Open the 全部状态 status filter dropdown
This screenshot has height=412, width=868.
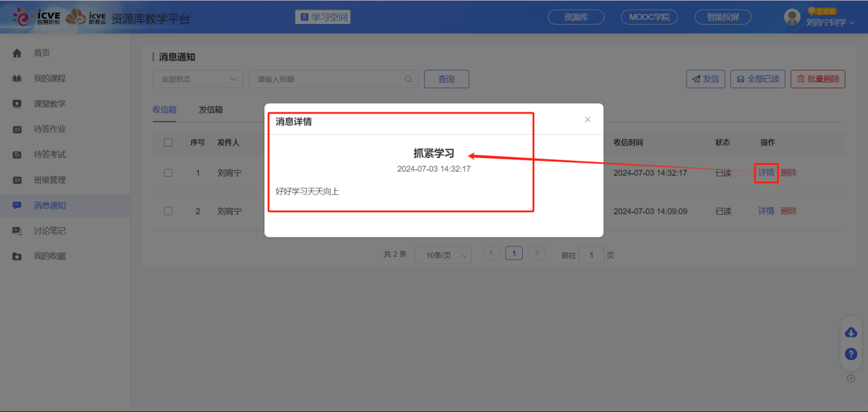coord(197,79)
